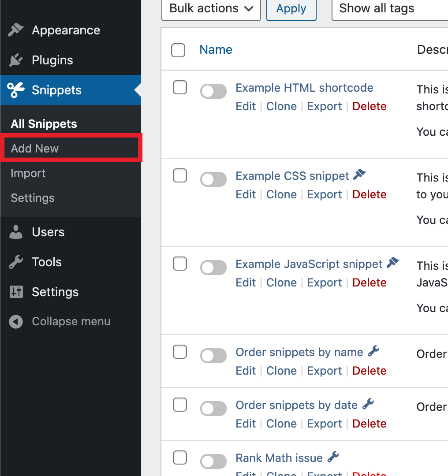Enable the Order snippets by name toggle
The height and width of the screenshot is (476, 448).
point(213,356)
